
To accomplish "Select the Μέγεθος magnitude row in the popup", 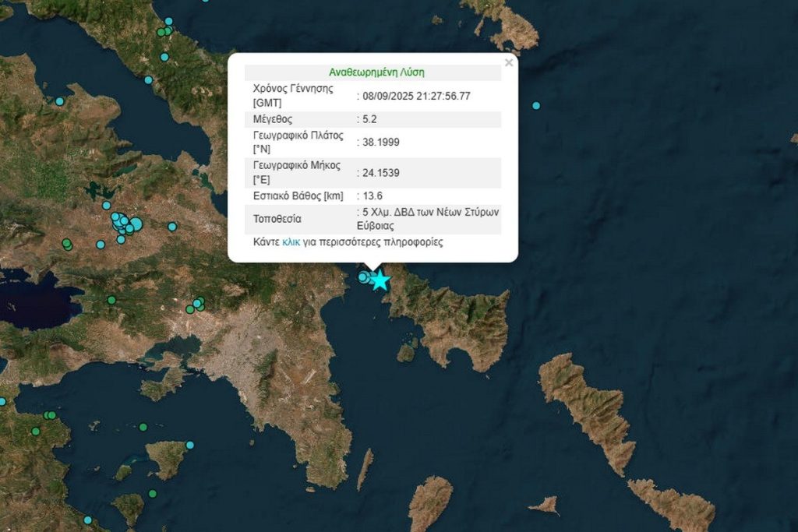I will tap(281, 120).
